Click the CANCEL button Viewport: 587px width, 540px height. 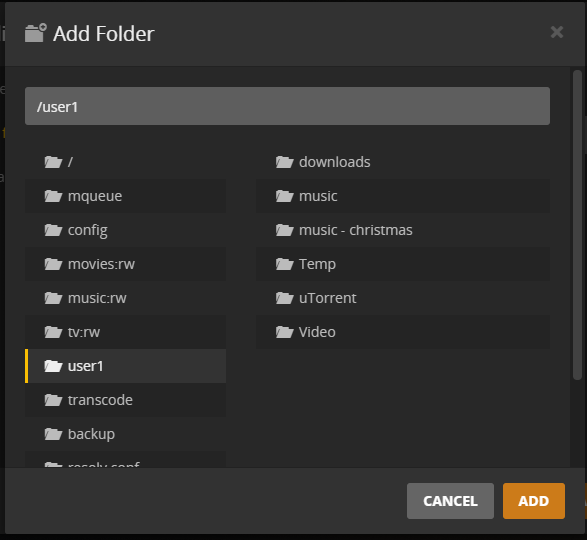click(x=450, y=501)
